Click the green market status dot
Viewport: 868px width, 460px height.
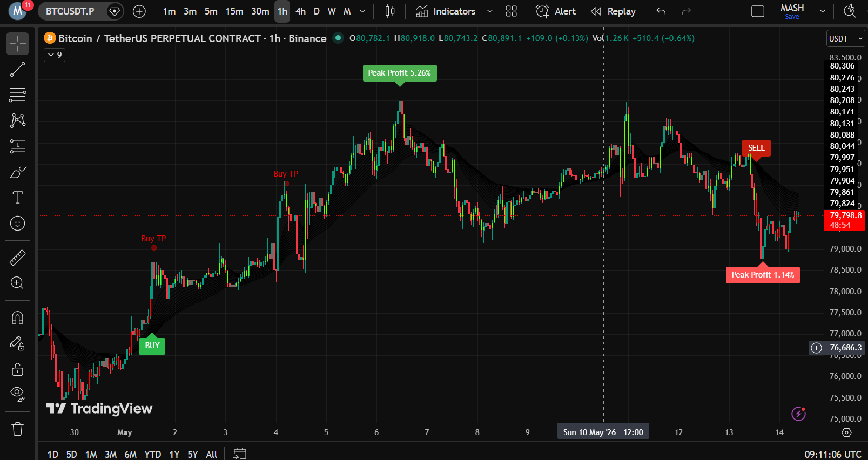point(338,38)
